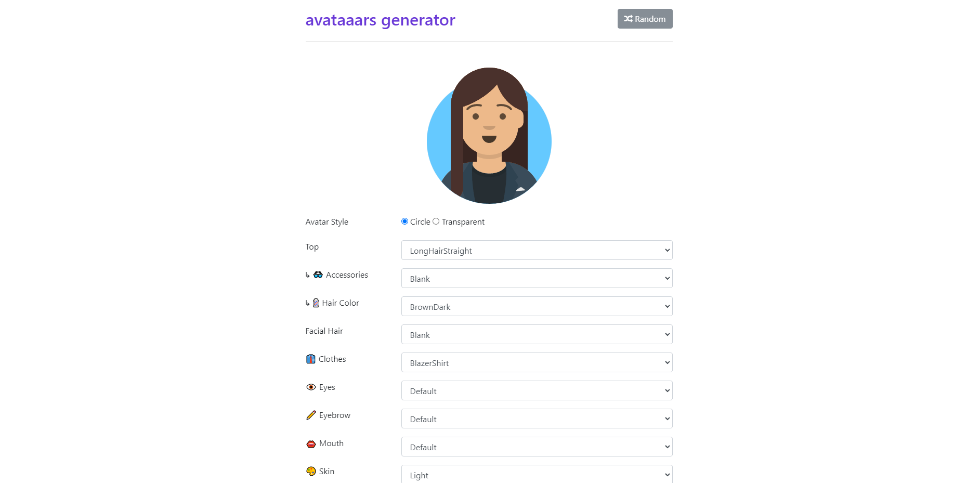Click the eye icon next to Eyes
This screenshot has width=980, height=483.
[310, 387]
